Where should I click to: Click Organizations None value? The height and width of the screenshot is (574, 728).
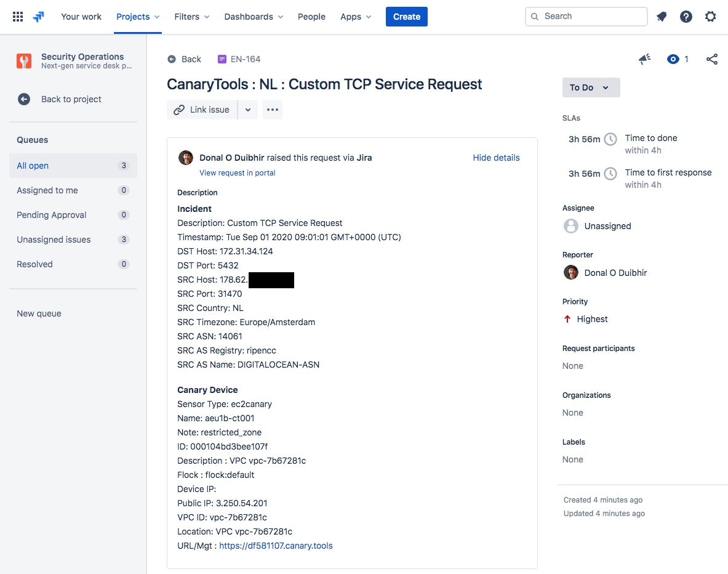[572, 413]
